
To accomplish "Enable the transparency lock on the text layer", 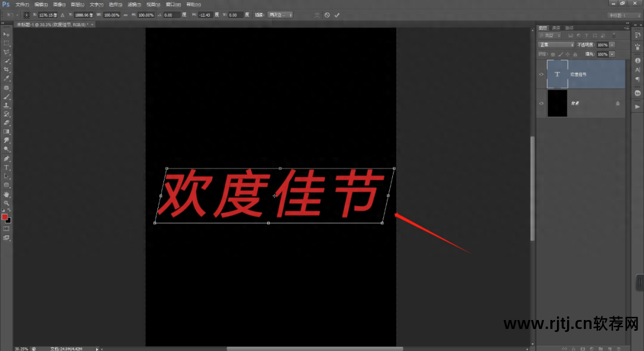I will [553, 55].
